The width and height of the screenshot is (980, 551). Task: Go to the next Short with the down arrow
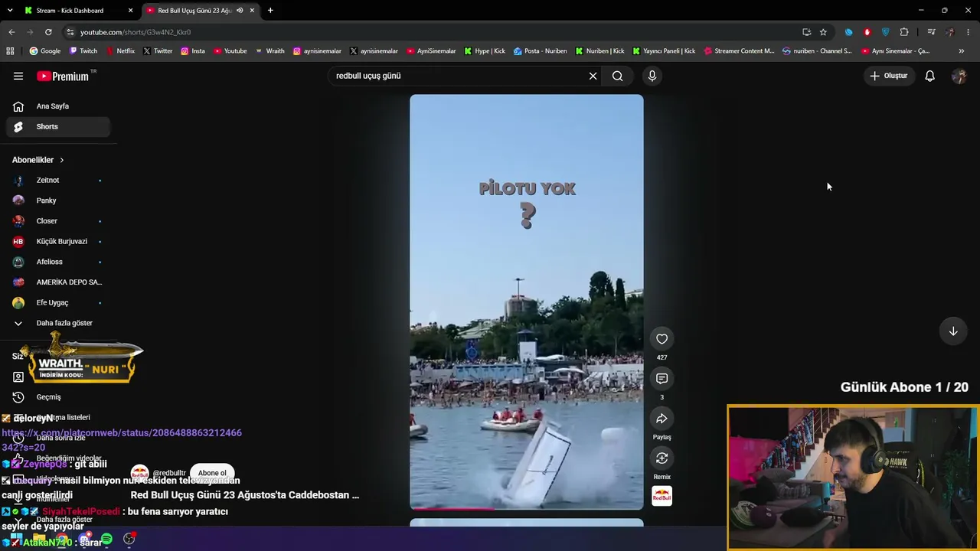click(953, 331)
